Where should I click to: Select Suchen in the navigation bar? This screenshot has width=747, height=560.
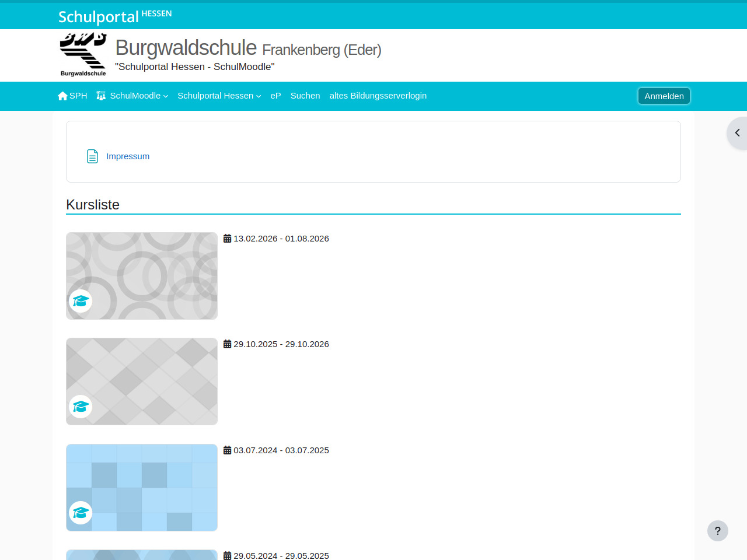click(305, 96)
